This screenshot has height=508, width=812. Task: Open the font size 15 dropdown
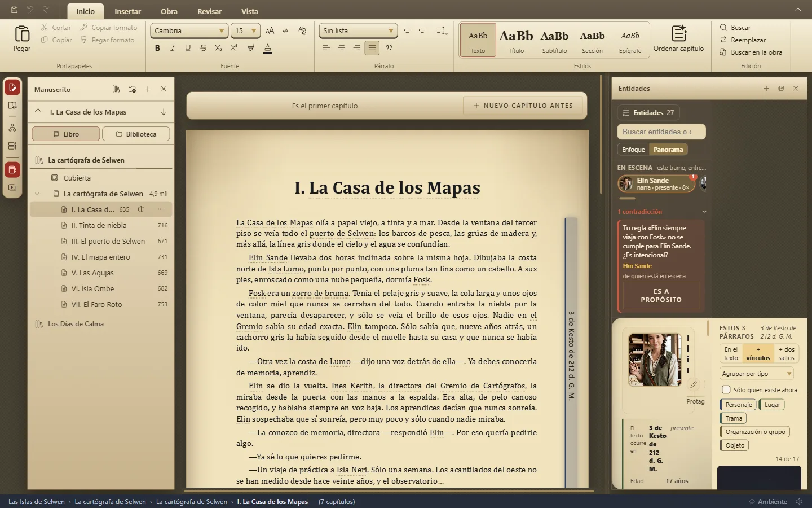[246, 30]
